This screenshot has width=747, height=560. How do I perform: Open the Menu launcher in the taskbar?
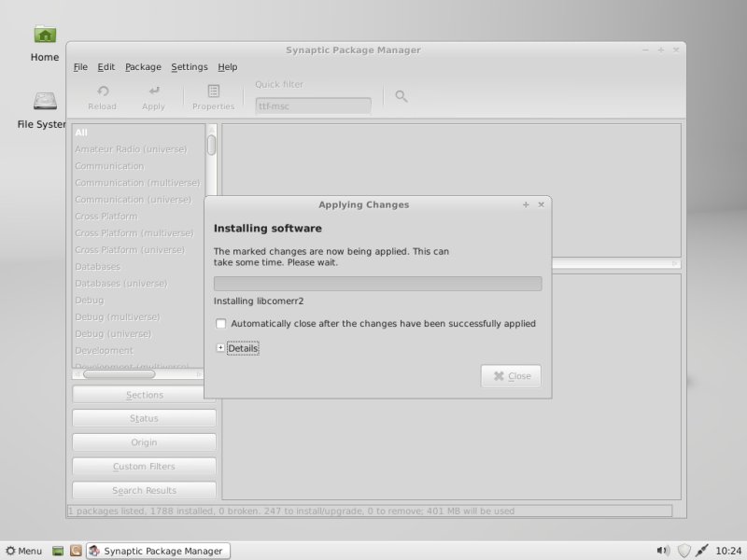click(x=24, y=551)
